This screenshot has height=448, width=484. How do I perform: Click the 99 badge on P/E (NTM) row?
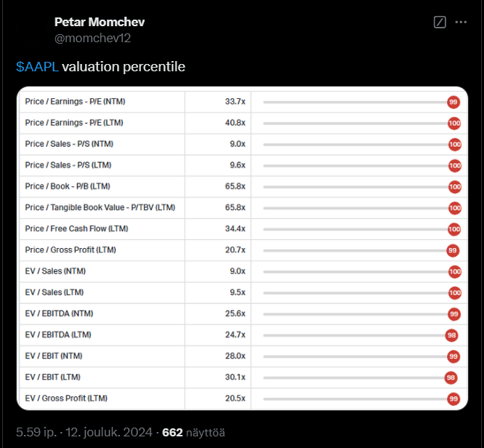pyautogui.click(x=453, y=102)
